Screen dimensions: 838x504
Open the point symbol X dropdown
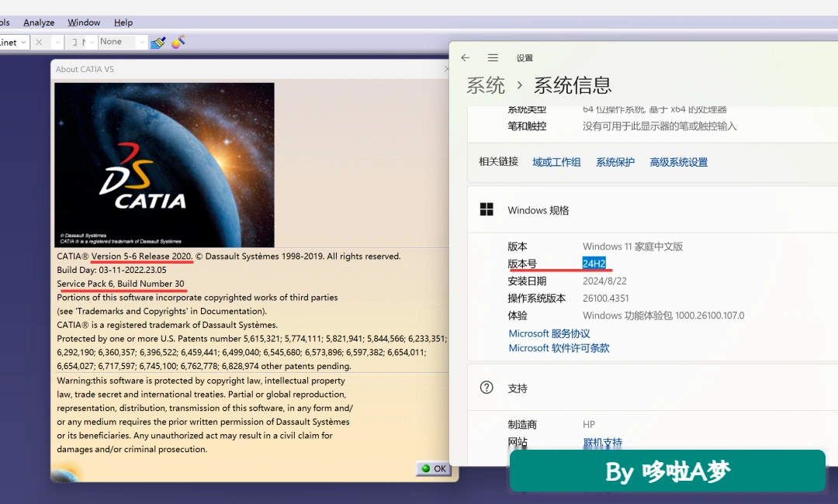47,42
